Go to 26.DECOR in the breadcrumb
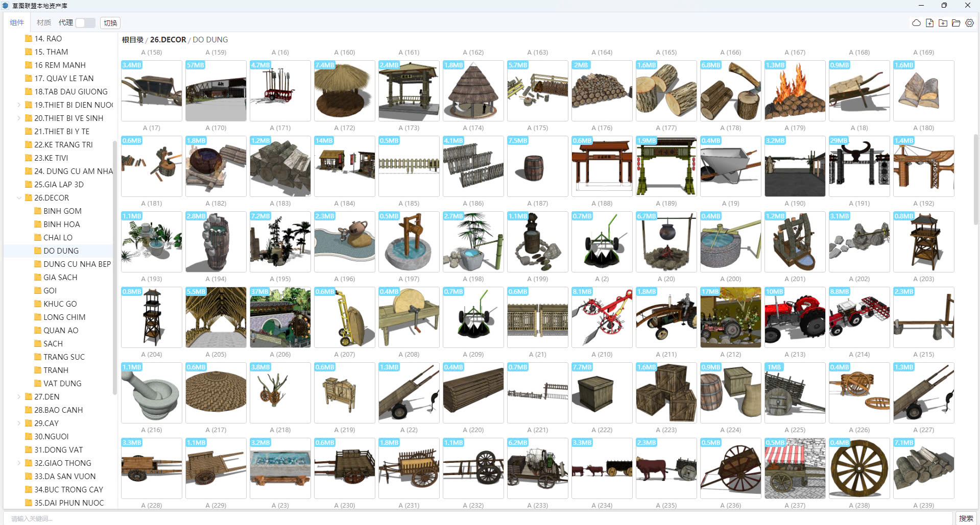The image size is (980, 525). [x=168, y=39]
